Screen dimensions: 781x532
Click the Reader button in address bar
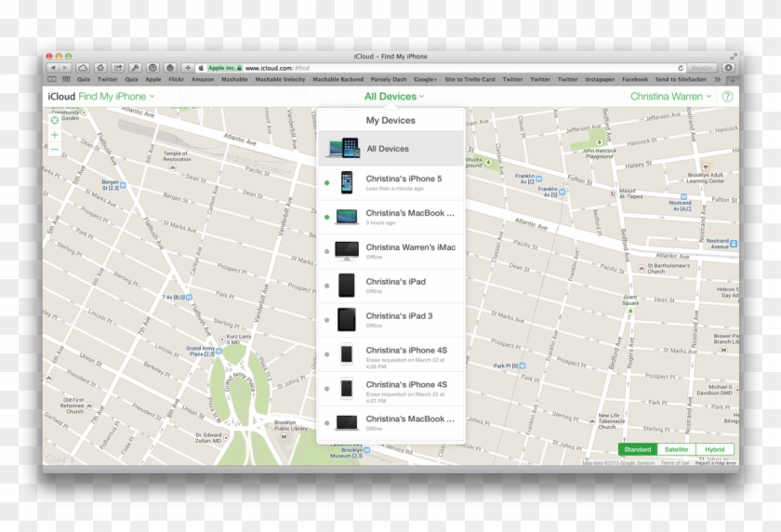[x=702, y=68]
